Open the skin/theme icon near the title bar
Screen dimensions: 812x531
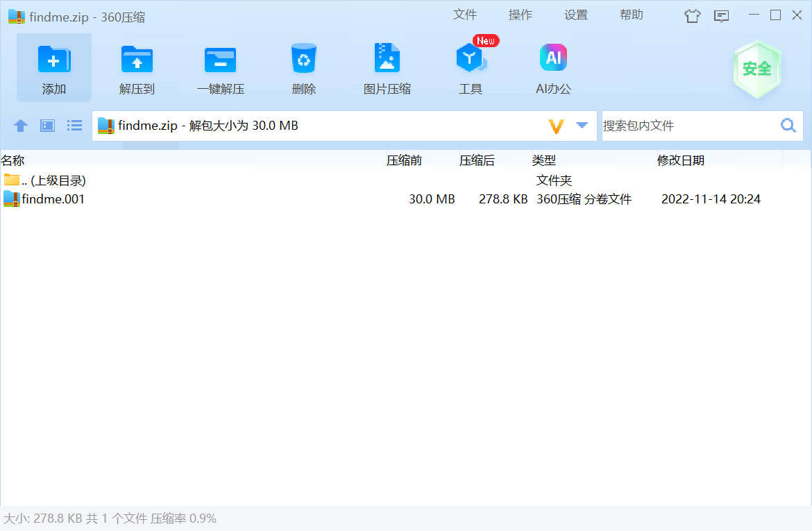click(692, 15)
